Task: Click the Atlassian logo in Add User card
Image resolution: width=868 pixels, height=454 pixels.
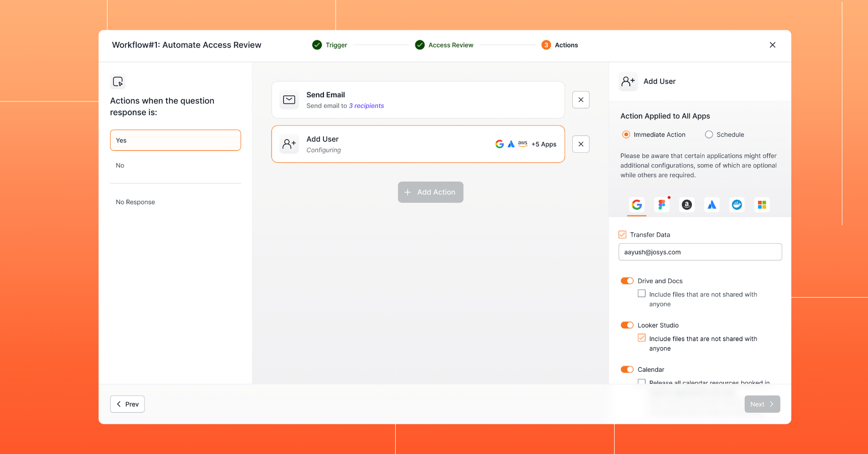Action: point(511,144)
